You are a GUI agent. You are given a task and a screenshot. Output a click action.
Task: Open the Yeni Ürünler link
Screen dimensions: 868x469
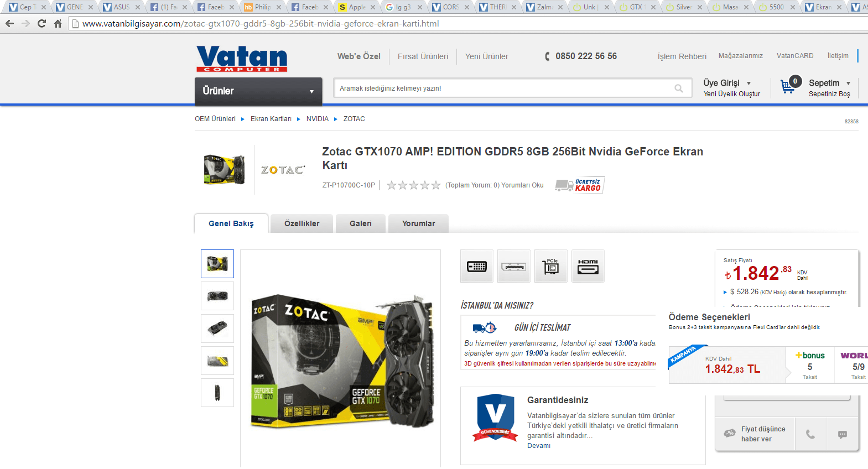(487, 56)
